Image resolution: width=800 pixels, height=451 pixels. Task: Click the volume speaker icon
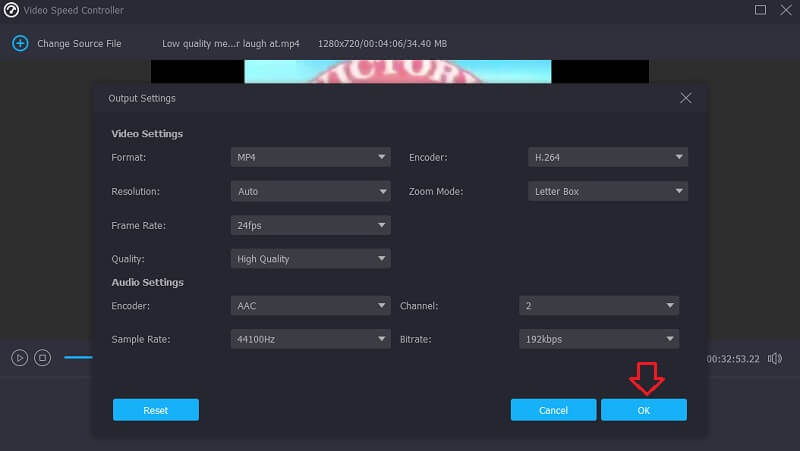(775, 358)
